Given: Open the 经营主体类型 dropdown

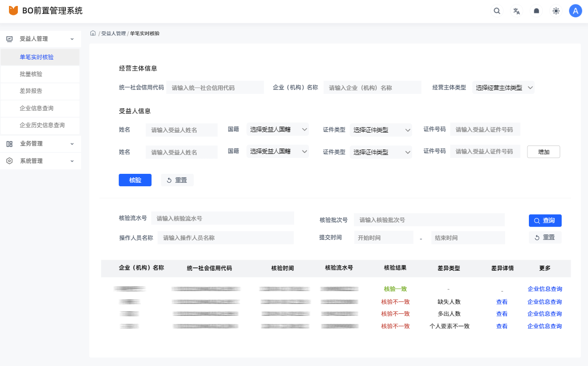Looking at the screenshot, I should [x=503, y=87].
